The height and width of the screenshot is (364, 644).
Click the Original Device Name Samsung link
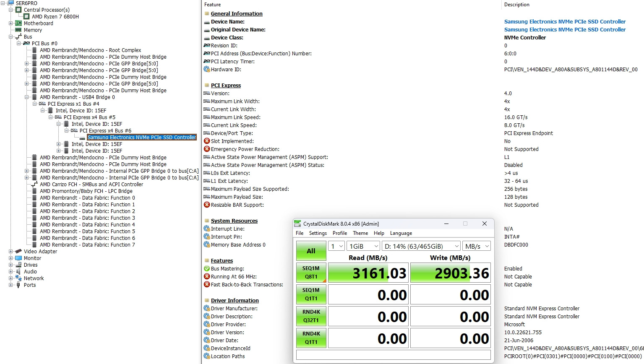pos(565,29)
